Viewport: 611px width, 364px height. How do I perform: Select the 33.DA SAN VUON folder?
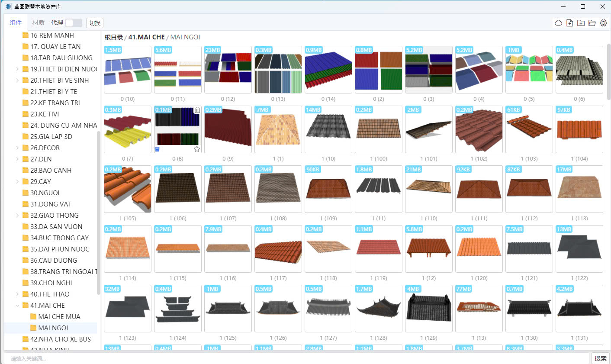(x=56, y=226)
